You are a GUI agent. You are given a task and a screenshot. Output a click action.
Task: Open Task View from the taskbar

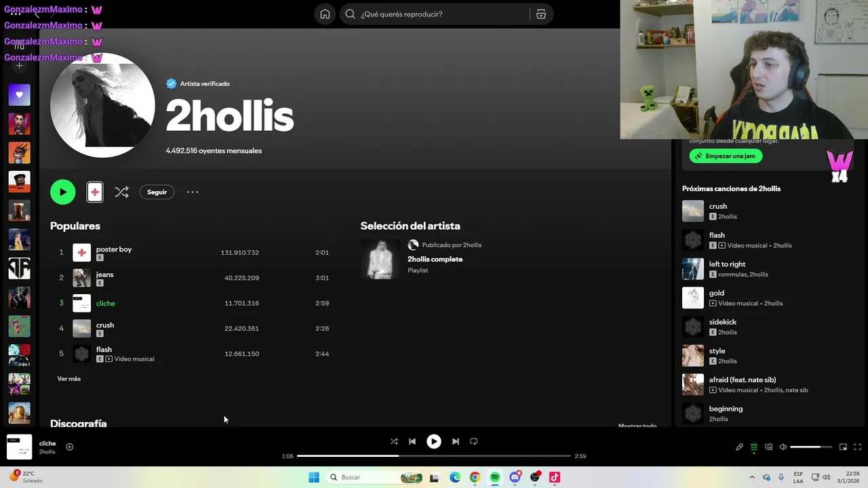coord(434,477)
